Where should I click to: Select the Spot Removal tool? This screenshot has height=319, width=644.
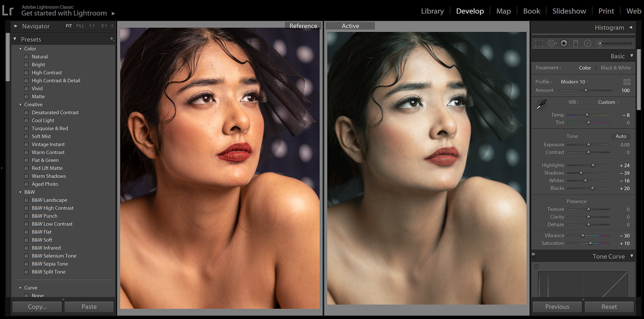(x=552, y=43)
